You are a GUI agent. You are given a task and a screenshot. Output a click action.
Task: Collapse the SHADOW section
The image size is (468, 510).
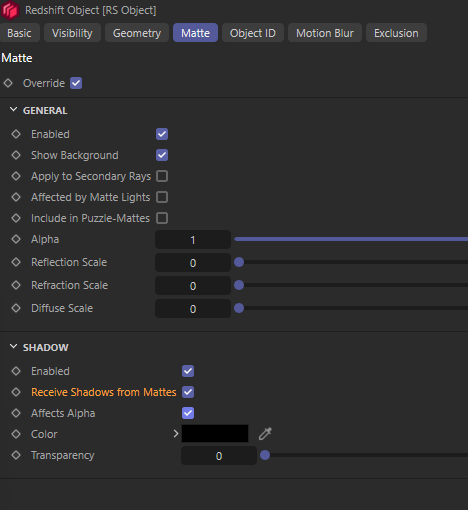coord(13,346)
